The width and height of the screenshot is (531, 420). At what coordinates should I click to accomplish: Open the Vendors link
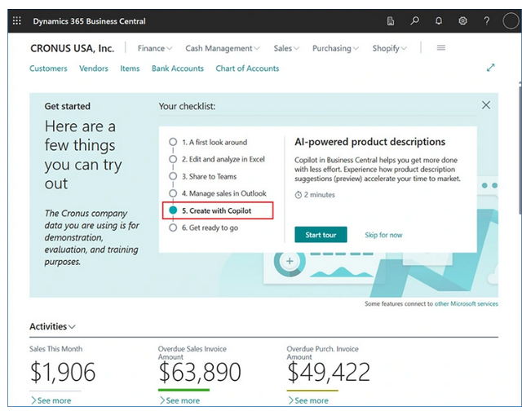[94, 69]
